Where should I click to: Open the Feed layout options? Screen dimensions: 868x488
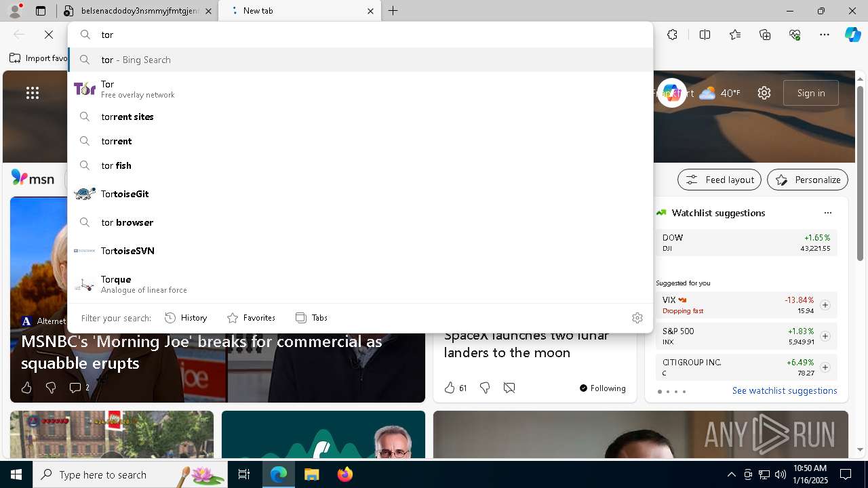click(719, 180)
